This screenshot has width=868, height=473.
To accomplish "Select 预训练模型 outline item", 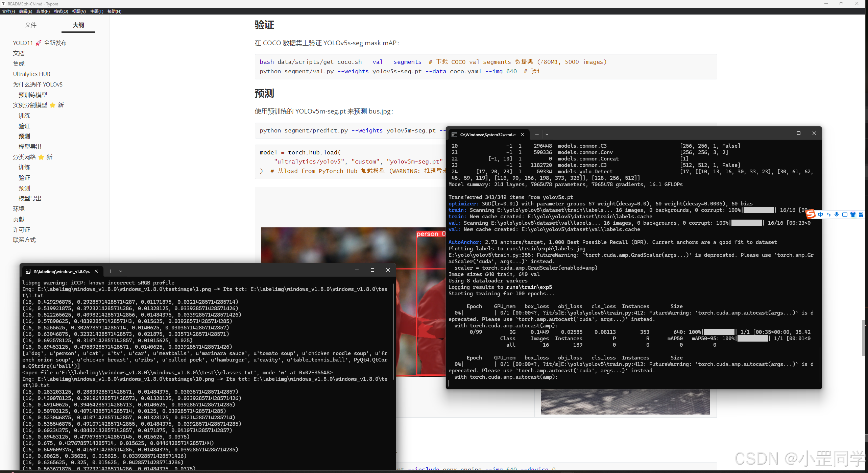I will point(33,95).
